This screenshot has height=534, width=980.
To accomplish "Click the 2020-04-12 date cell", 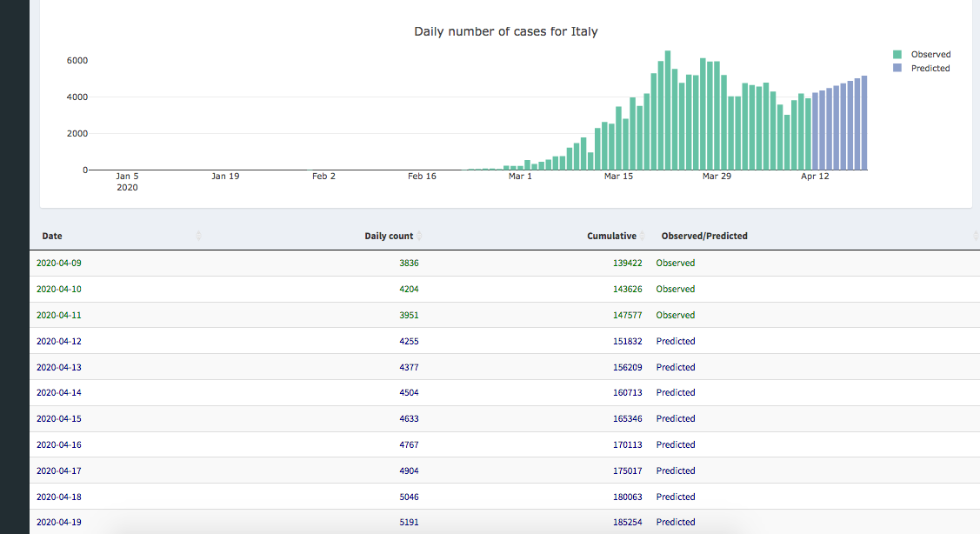I will pos(59,341).
